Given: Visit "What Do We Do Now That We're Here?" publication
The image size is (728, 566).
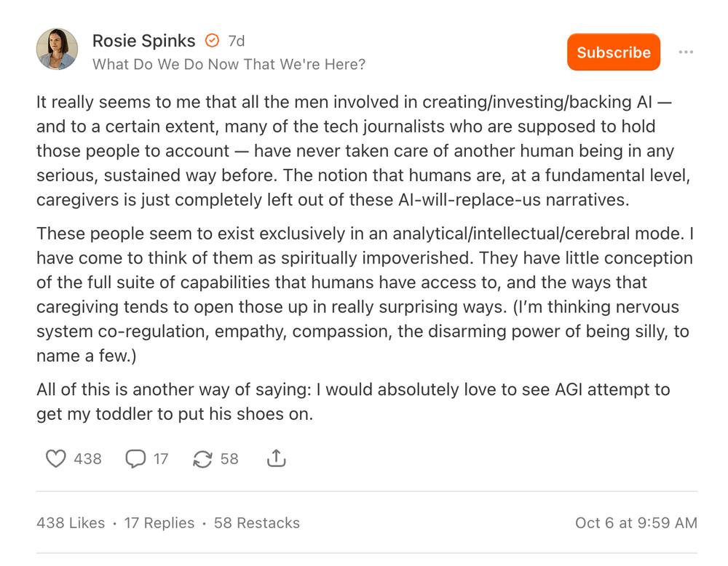Looking at the screenshot, I should (229, 64).
